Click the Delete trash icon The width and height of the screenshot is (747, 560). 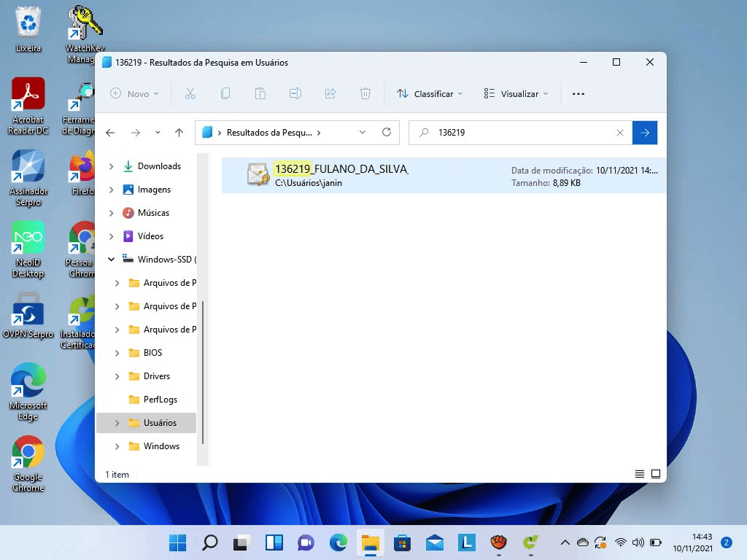365,93
